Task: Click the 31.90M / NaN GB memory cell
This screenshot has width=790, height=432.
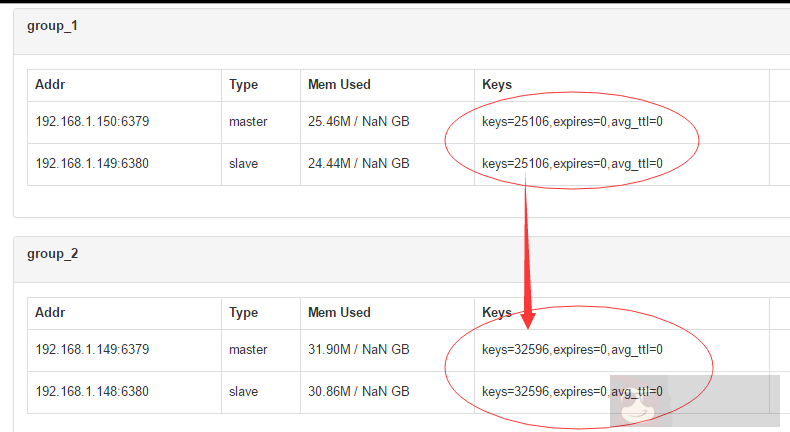Action: point(358,350)
